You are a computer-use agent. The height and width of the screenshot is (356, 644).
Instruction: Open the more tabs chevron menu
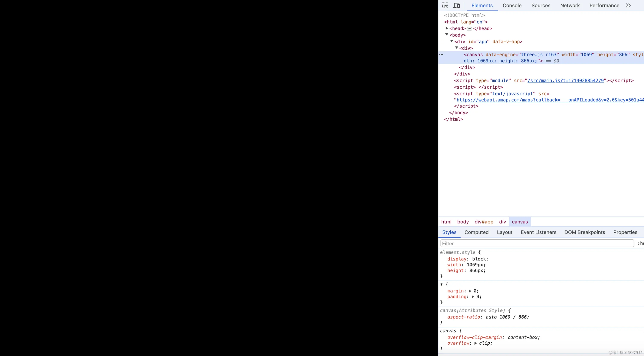tap(628, 6)
